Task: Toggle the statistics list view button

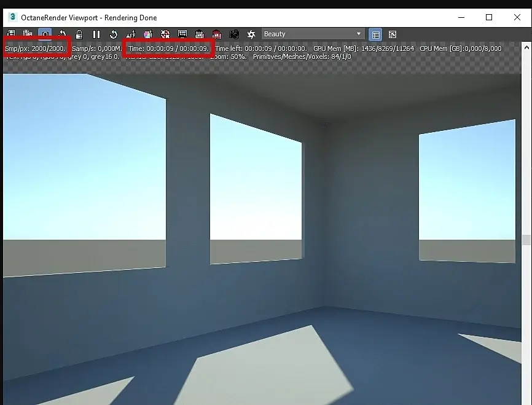Action: [375, 34]
